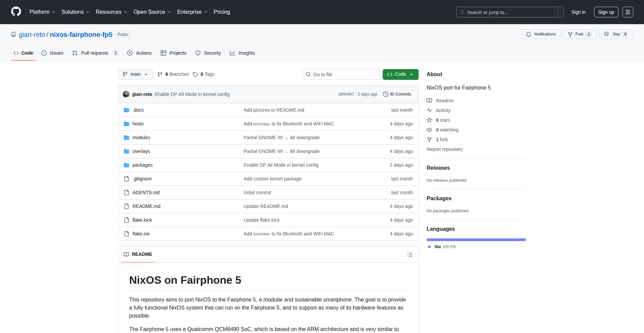Click the Nix language bar
This screenshot has width=644, height=333.
pos(476,240)
